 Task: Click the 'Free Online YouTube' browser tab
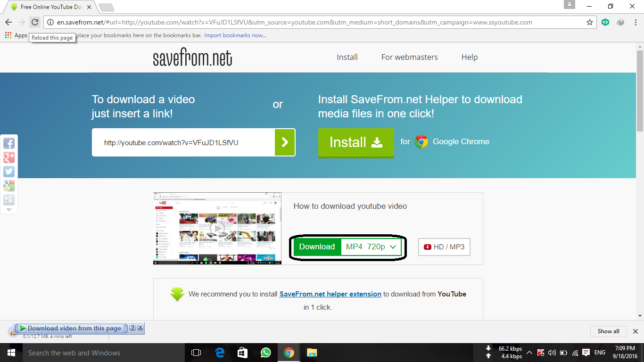[50, 7]
